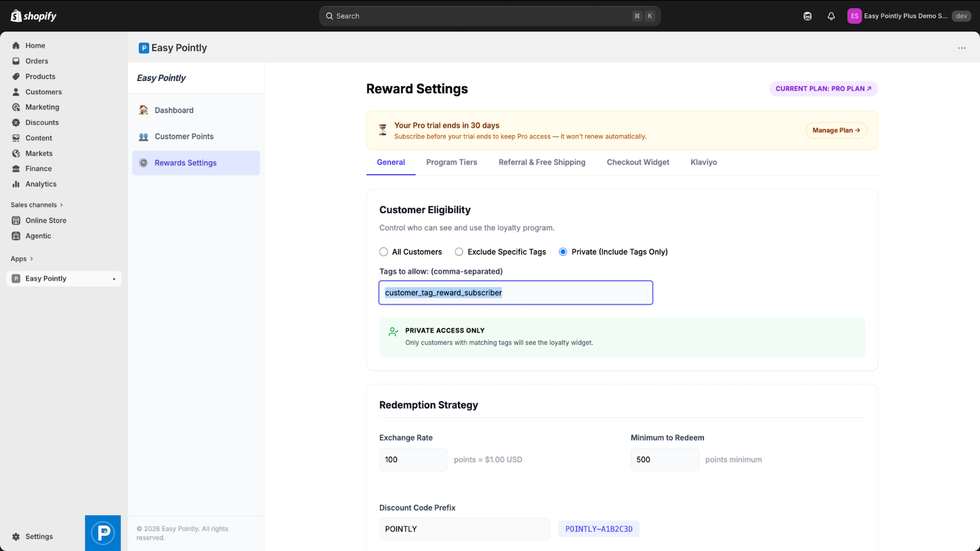Viewport: 980px width, 551px height.
Task: Open the three-dot more actions menu
Action: [x=962, y=48]
